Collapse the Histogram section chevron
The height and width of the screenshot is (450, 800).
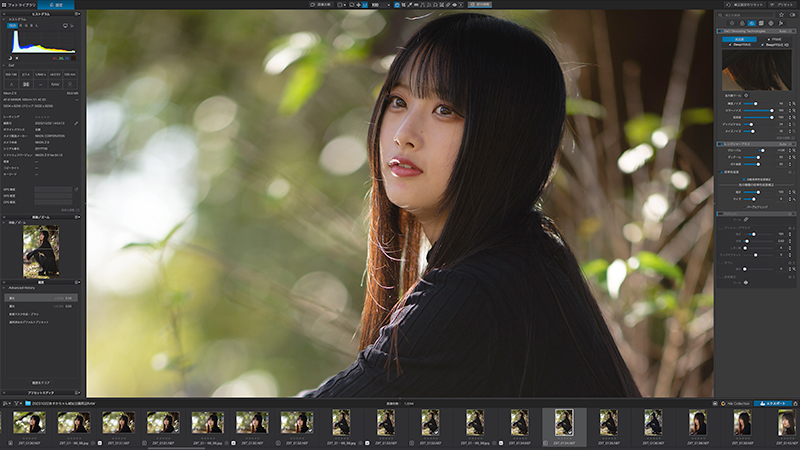[4, 19]
